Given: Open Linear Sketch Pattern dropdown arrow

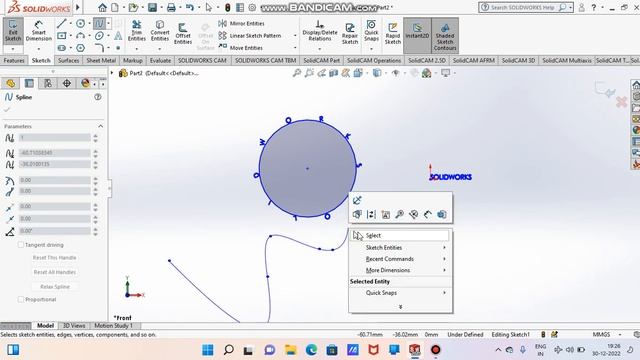Looking at the screenshot, I should tap(295, 36).
